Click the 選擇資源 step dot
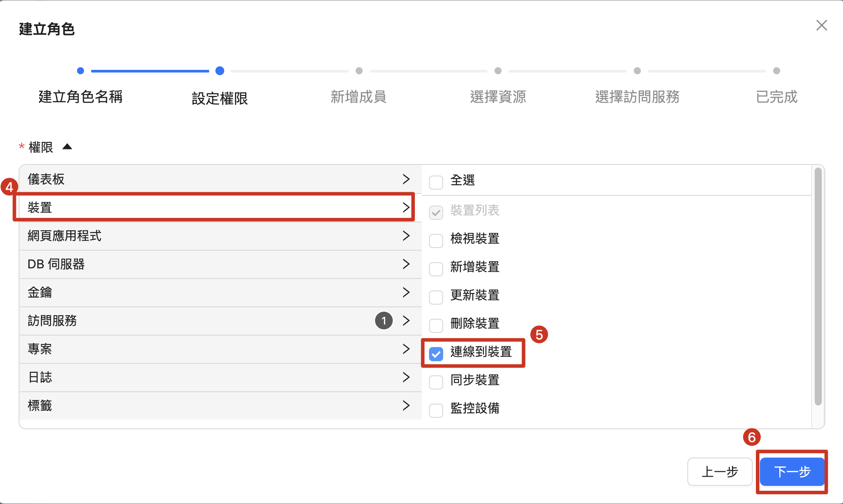Screen dimensions: 843x504 [498, 71]
